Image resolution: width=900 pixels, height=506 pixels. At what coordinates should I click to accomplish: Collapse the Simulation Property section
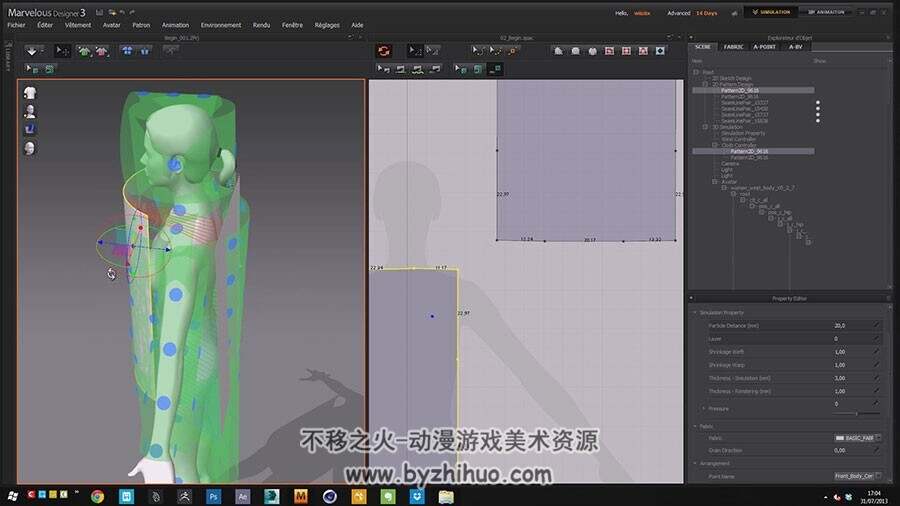click(x=695, y=313)
